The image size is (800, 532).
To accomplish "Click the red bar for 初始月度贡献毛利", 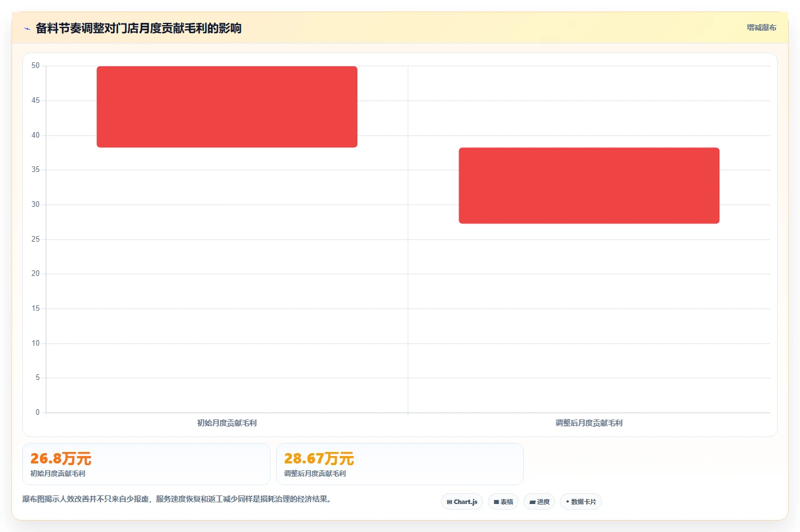I will (227, 107).
